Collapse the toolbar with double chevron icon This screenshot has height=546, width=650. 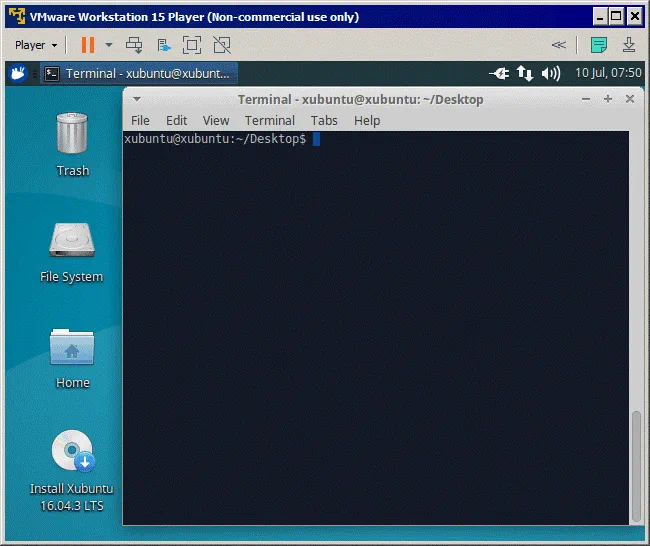558,45
